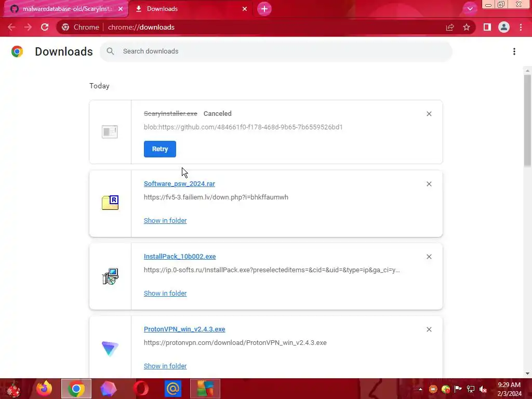Open the Downloads page more actions menu
Screen dimensions: 532x399
coord(514,51)
